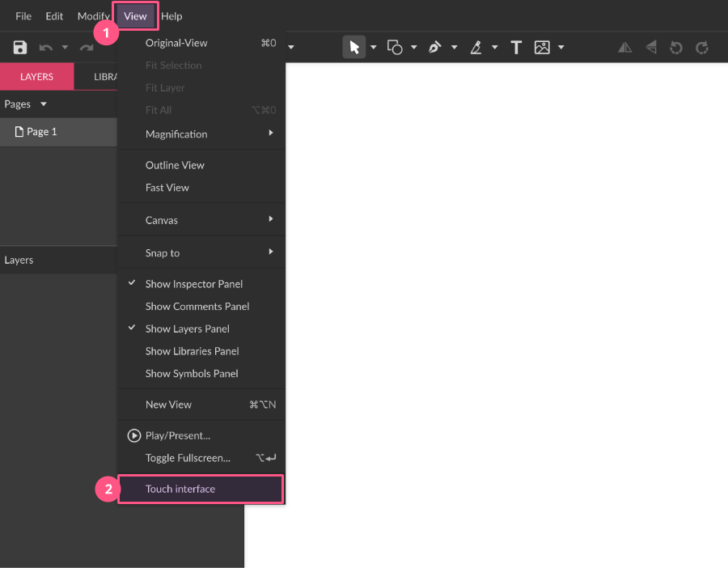
Task: Switch to the Layers tab
Action: 36,77
